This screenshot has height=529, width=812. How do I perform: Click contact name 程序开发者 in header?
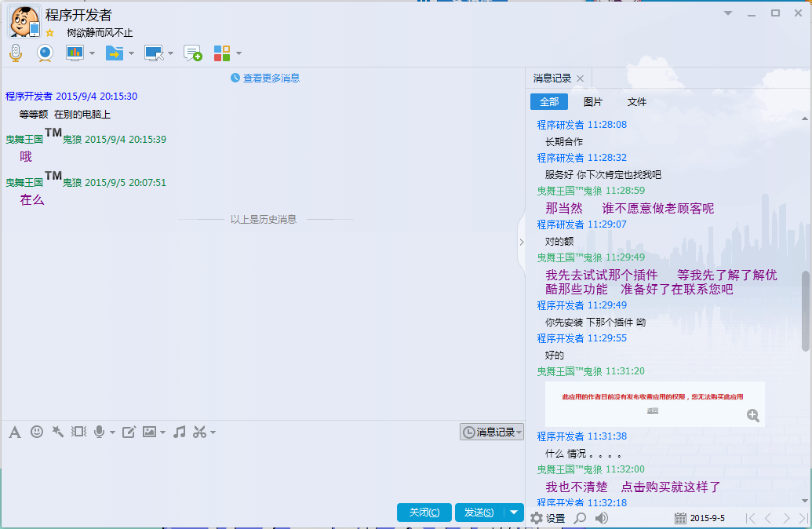click(78, 15)
